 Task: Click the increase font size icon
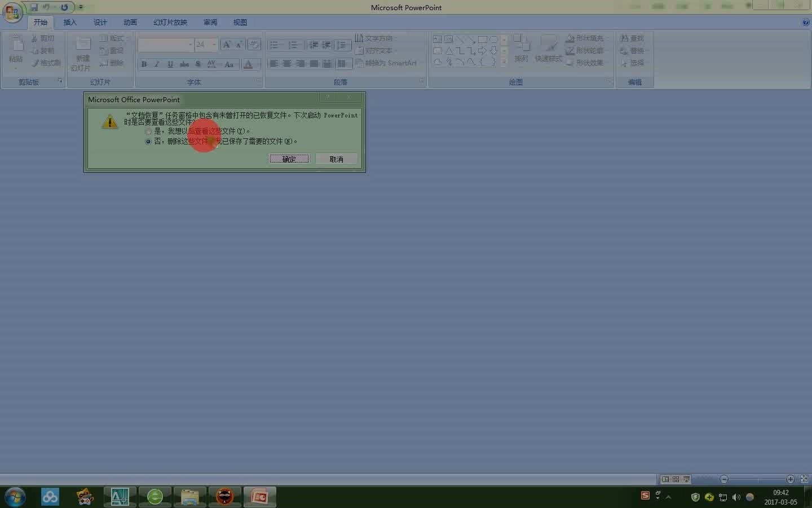coord(227,45)
